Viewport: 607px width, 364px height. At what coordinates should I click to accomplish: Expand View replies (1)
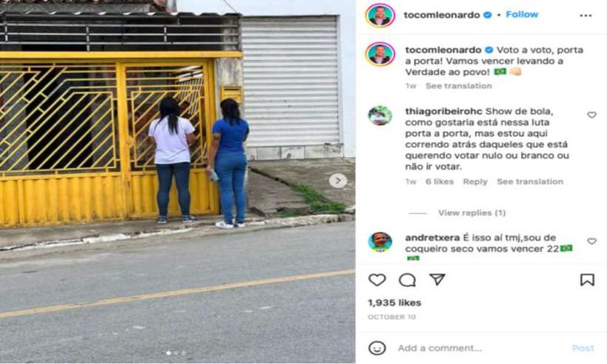(x=472, y=213)
